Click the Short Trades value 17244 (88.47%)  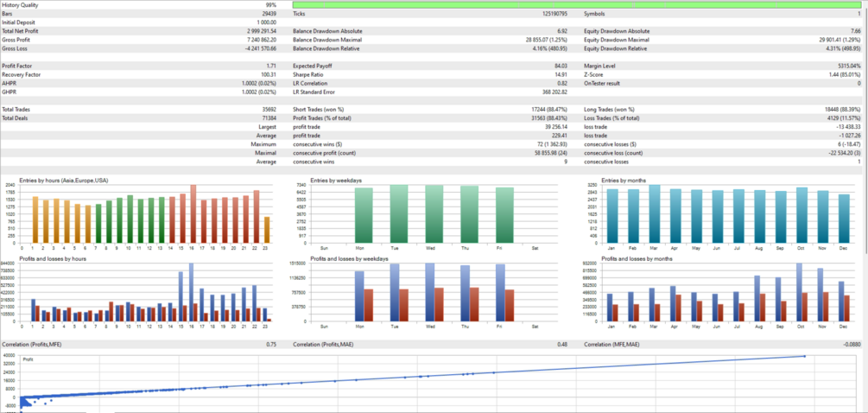click(549, 109)
